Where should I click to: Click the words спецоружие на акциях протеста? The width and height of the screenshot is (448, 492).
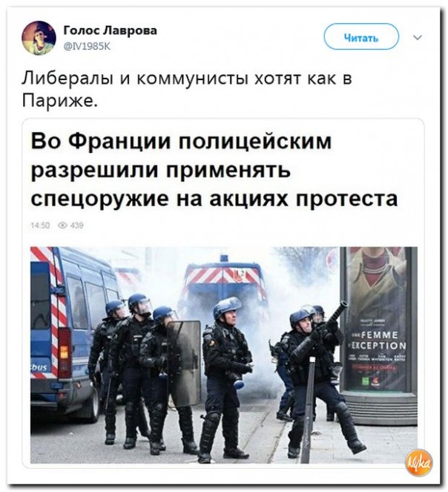tap(214, 198)
